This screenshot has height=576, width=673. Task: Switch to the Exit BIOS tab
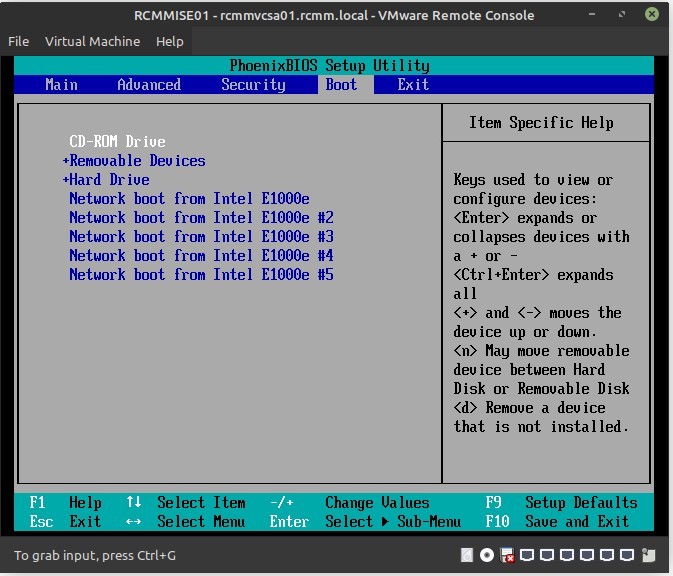pyautogui.click(x=413, y=85)
